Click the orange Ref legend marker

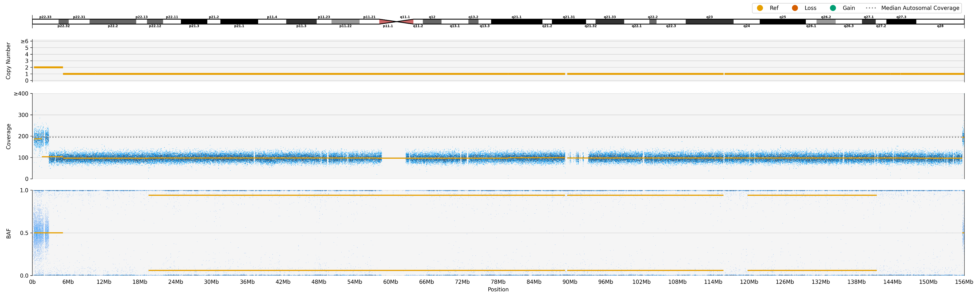[x=760, y=8]
